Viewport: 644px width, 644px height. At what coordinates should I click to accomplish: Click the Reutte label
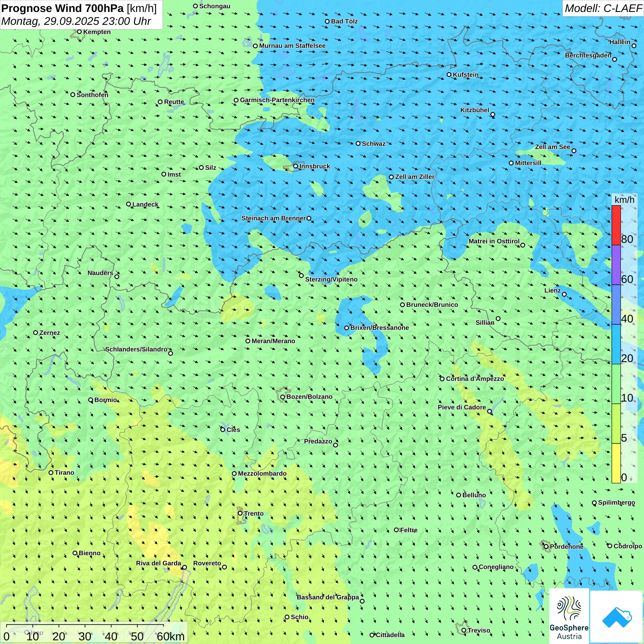(x=174, y=102)
